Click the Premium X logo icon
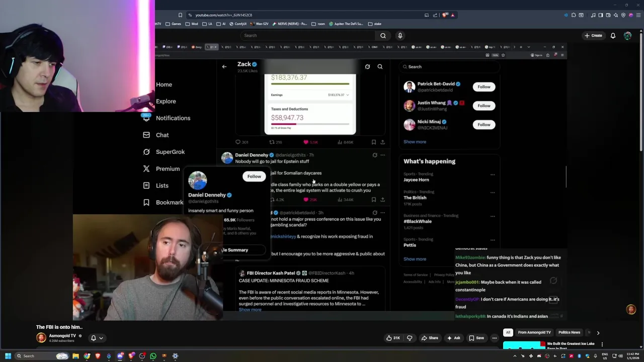This screenshot has width=644, height=362. (x=146, y=169)
